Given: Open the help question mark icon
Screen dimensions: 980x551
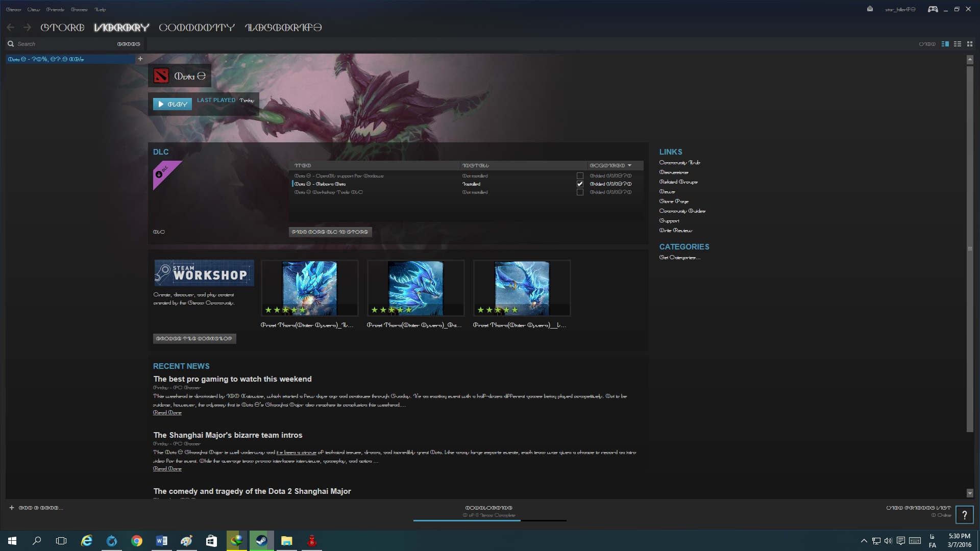Looking at the screenshot, I should tap(964, 515).
